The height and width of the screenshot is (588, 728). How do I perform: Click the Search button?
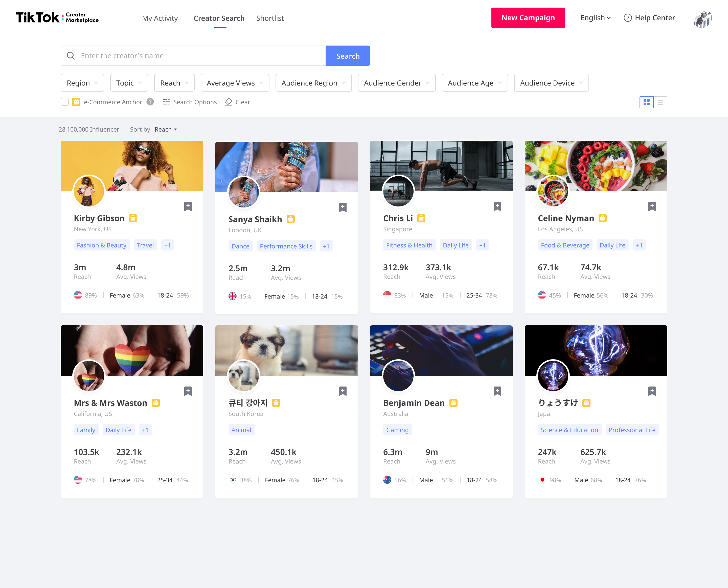[x=348, y=56]
